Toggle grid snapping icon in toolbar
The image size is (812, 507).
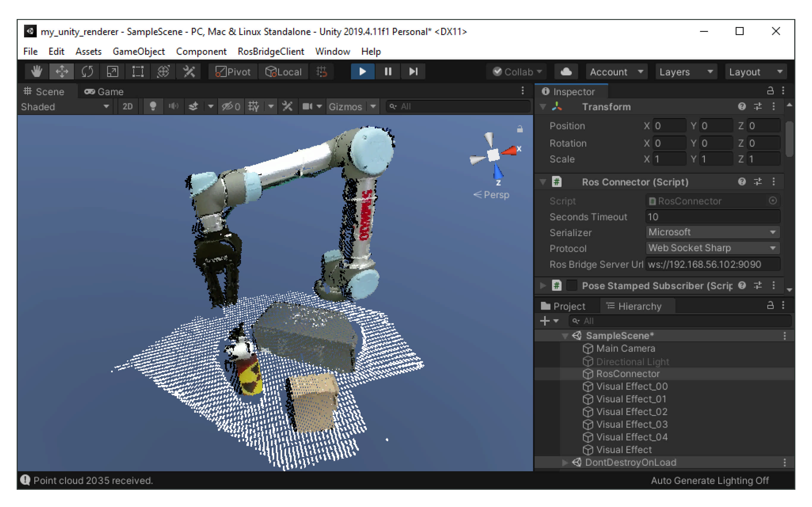(321, 72)
